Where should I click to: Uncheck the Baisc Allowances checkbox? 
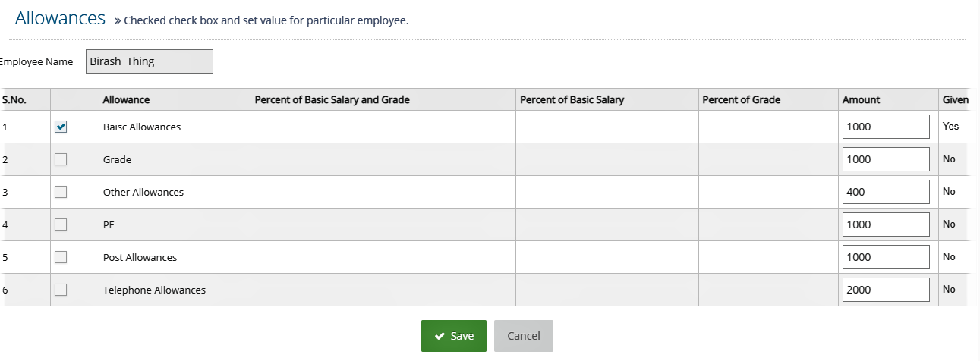(x=61, y=127)
